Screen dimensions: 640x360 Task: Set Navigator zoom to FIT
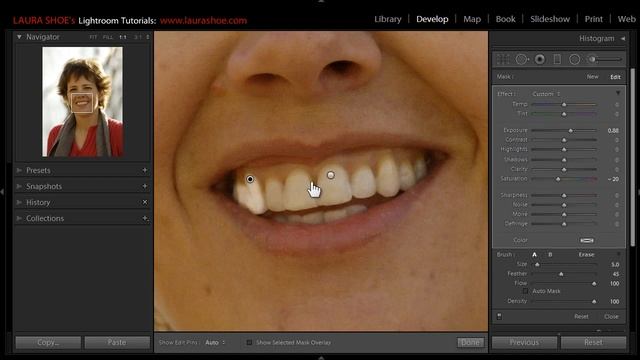point(93,37)
